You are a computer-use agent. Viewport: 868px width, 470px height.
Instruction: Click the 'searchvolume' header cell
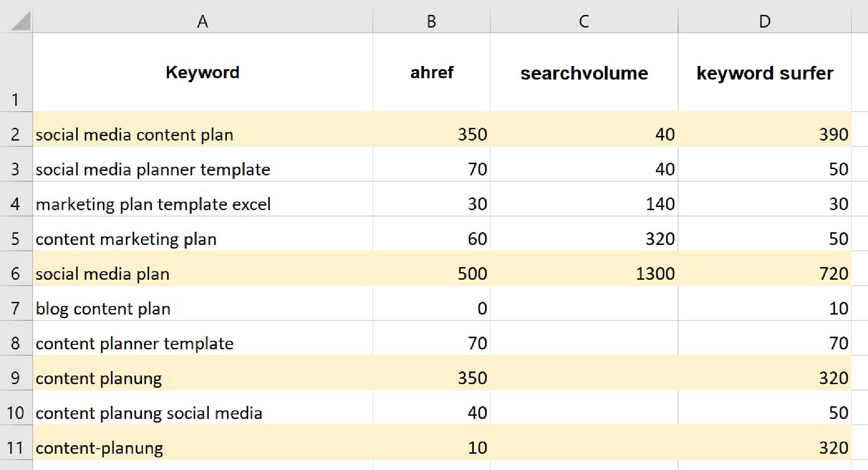[584, 72]
